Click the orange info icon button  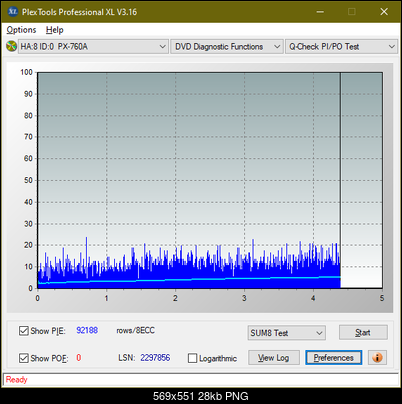point(377,358)
